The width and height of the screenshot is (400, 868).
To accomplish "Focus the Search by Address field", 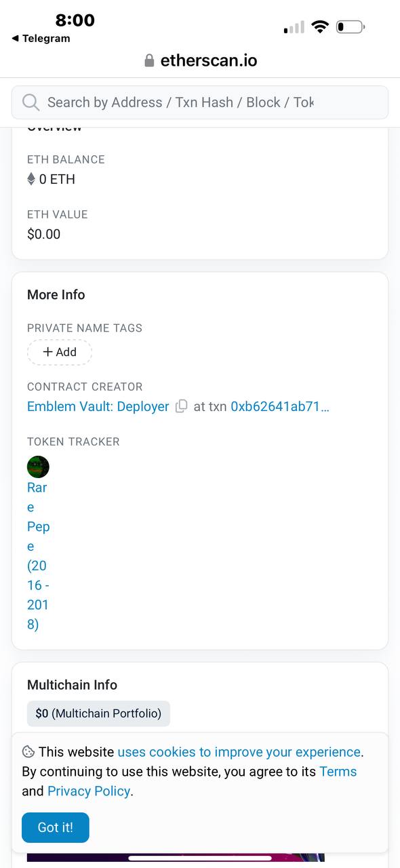I will [200, 102].
